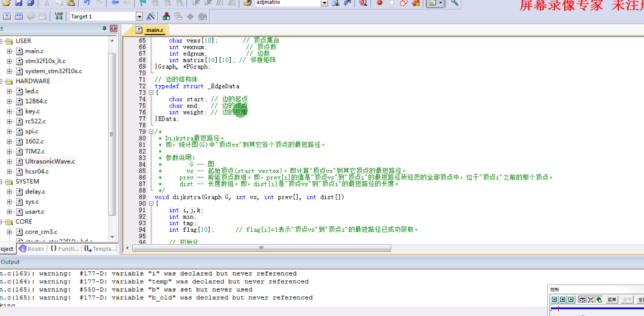Screen dimensions: 644x316
Task: Click the Save file icon
Action: click(x=19, y=3)
